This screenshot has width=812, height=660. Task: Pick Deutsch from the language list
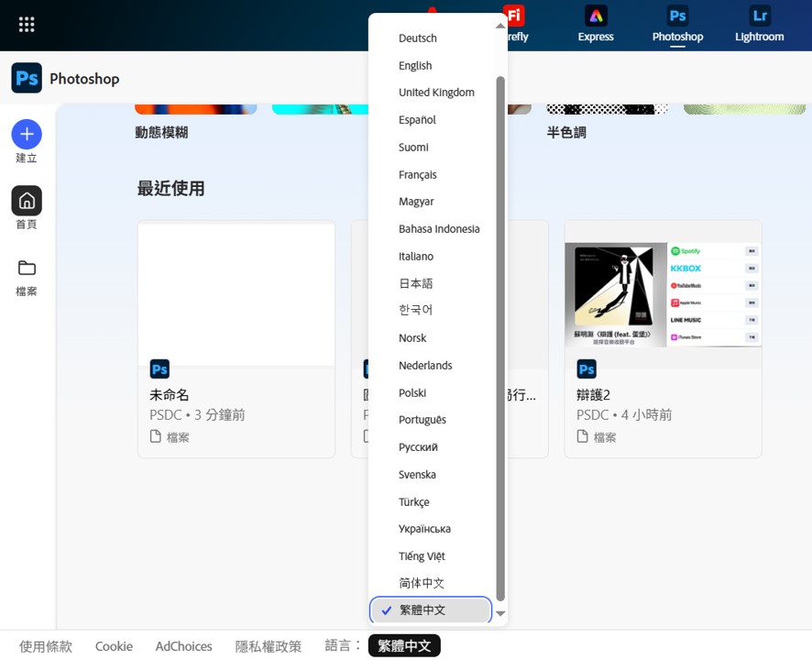click(418, 38)
